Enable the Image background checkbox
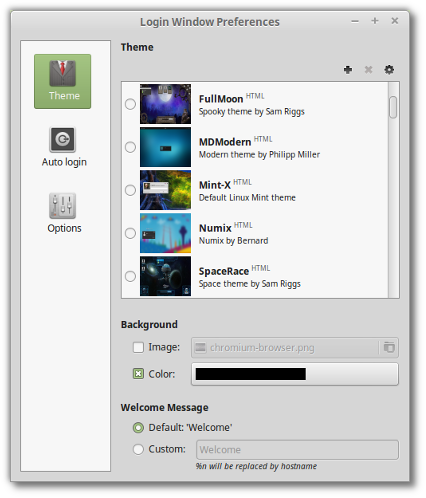Screen dimensions: 426x498 (x=138, y=347)
